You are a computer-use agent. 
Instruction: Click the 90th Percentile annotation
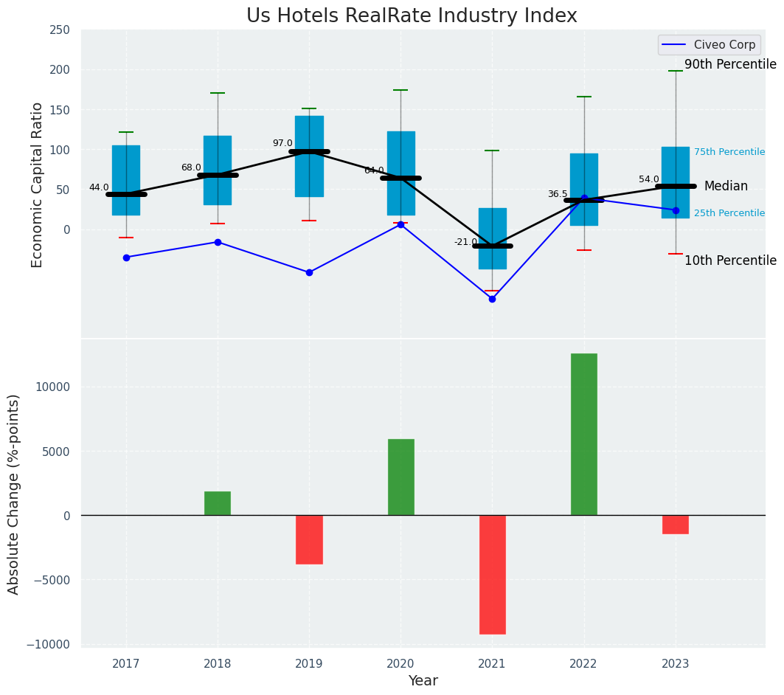(729, 65)
